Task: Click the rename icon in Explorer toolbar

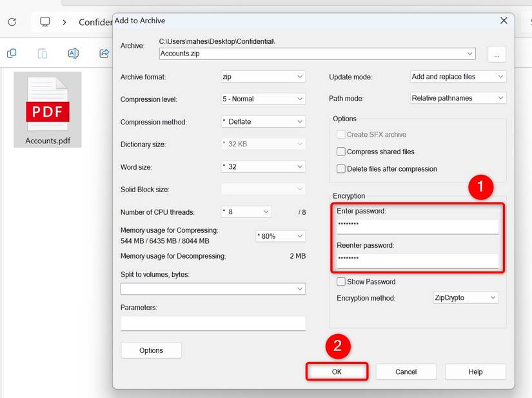Action: 74,54
